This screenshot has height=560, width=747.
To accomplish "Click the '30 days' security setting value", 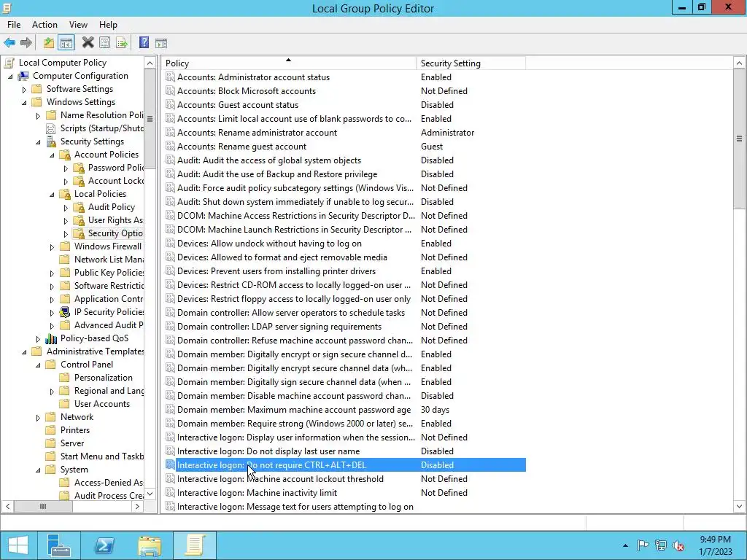I will [x=435, y=410].
